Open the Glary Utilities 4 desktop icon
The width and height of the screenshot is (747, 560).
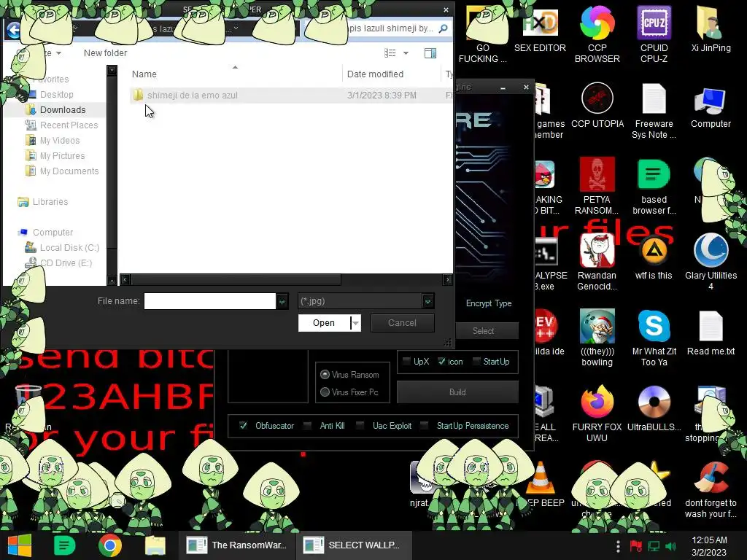(711, 262)
